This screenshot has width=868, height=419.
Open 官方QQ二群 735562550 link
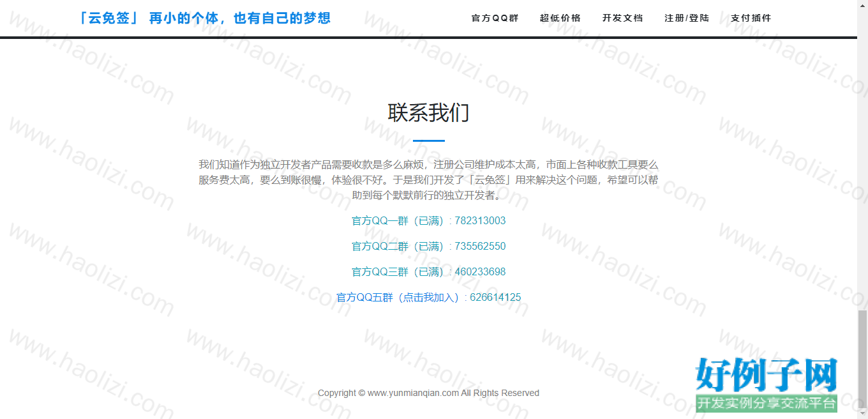pyautogui.click(x=429, y=247)
